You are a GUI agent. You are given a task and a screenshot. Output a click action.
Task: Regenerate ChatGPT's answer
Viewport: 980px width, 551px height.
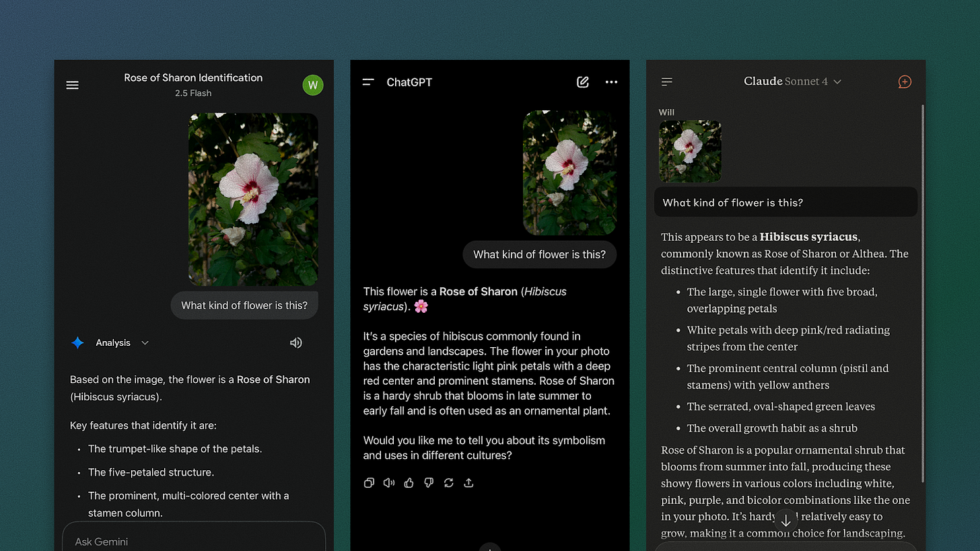449,482
